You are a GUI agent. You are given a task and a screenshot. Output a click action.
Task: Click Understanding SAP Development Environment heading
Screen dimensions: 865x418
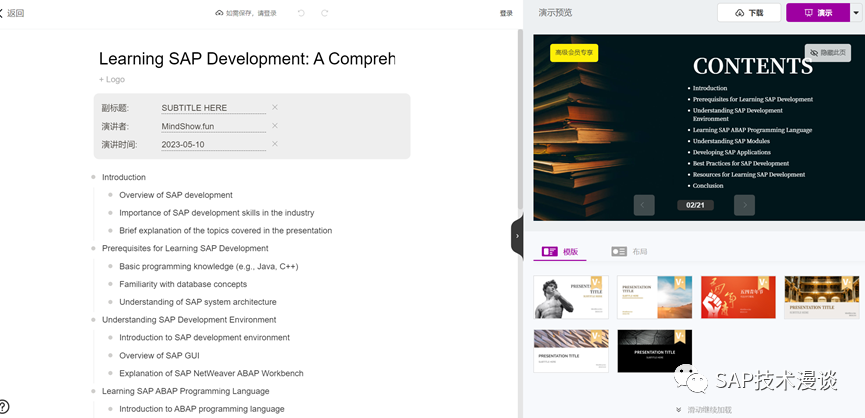pyautogui.click(x=189, y=320)
